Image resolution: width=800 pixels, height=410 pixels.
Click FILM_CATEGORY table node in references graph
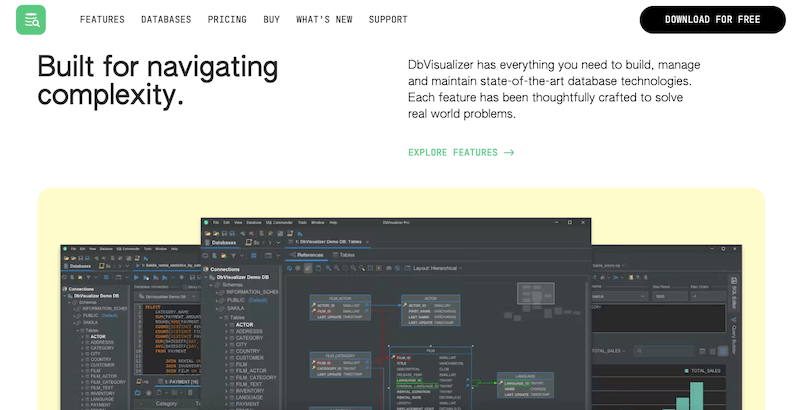(x=340, y=365)
